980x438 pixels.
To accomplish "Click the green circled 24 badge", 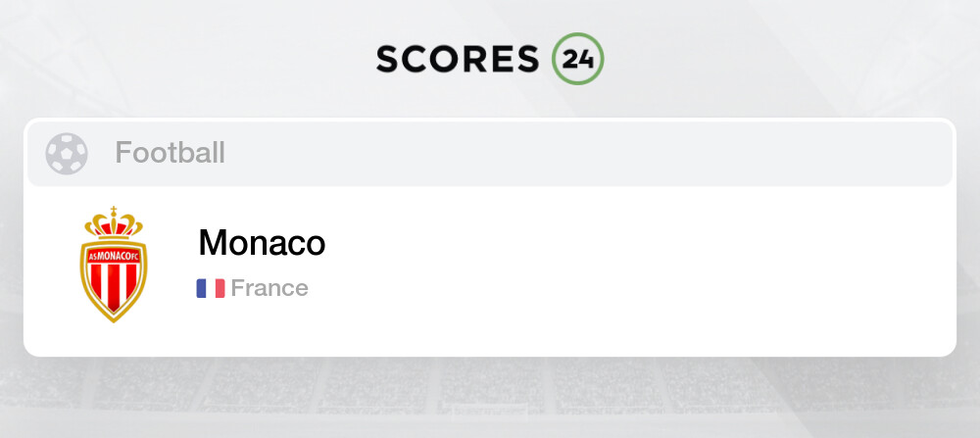I will click(578, 59).
